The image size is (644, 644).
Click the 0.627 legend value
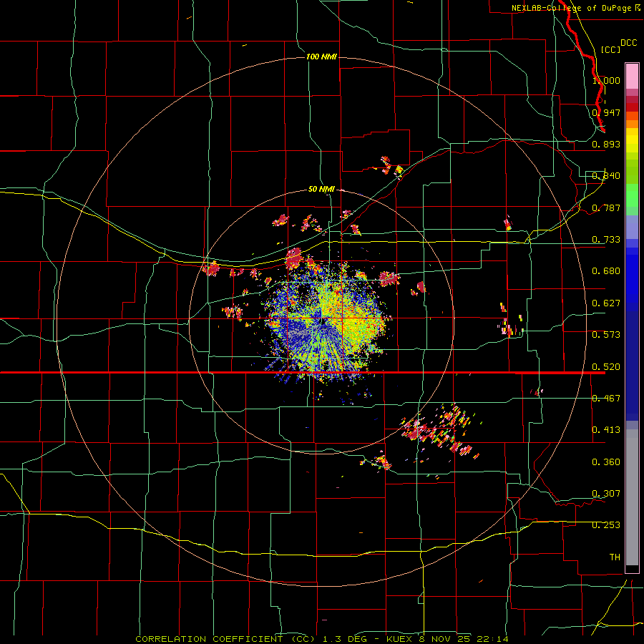(606, 303)
